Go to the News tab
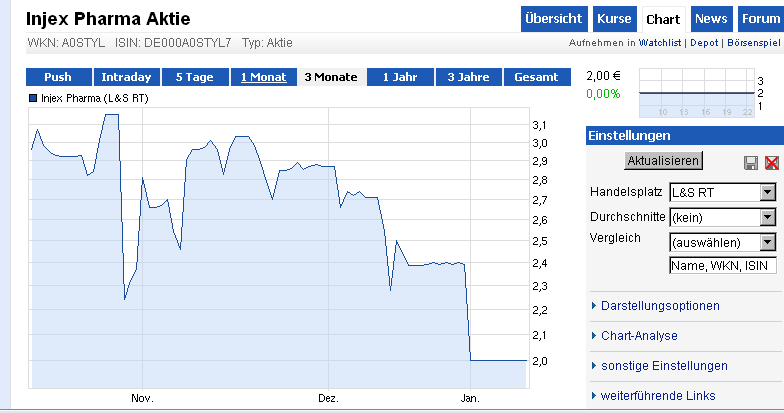The height and width of the screenshot is (413, 784). (711, 19)
